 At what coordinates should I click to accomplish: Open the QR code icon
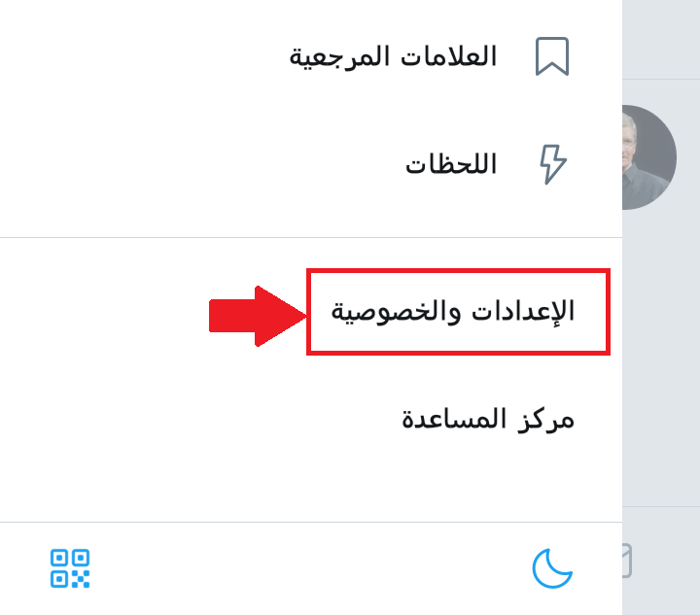point(70,568)
